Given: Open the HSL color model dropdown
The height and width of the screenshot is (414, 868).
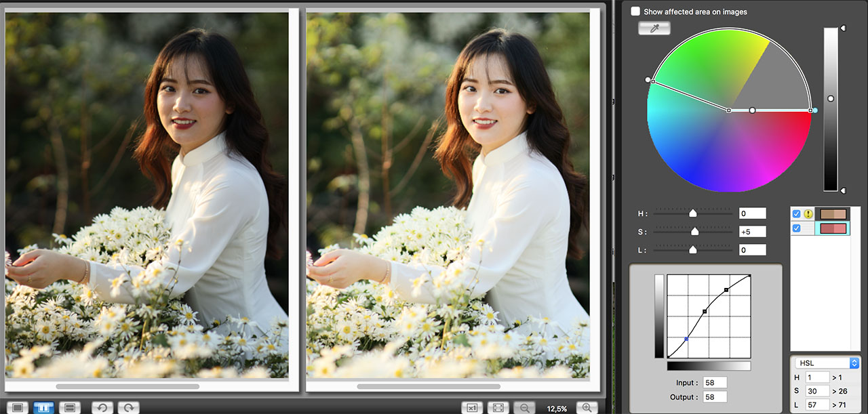Looking at the screenshot, I should pyautogui.click(x=826, y=363).
